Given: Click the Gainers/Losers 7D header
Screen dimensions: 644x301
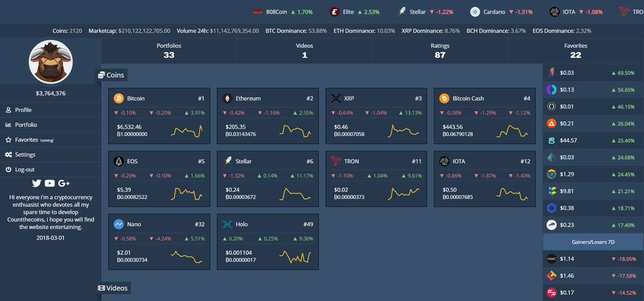Looking at the screenshot, I should 592,242.
